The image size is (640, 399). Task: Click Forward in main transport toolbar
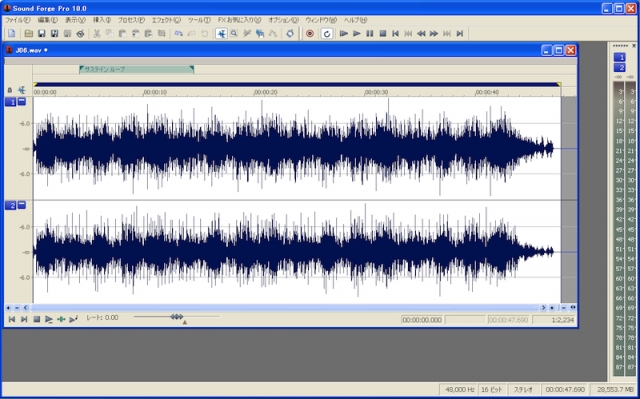tap(434, 33)
